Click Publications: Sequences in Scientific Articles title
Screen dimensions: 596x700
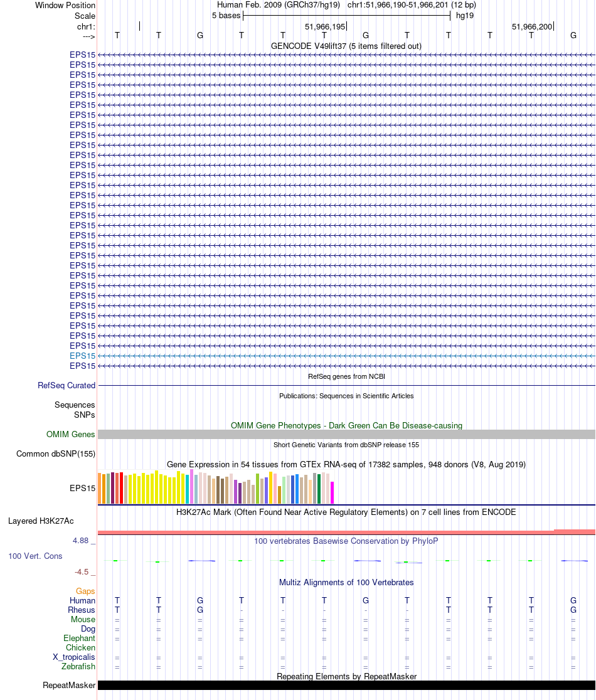346,396
